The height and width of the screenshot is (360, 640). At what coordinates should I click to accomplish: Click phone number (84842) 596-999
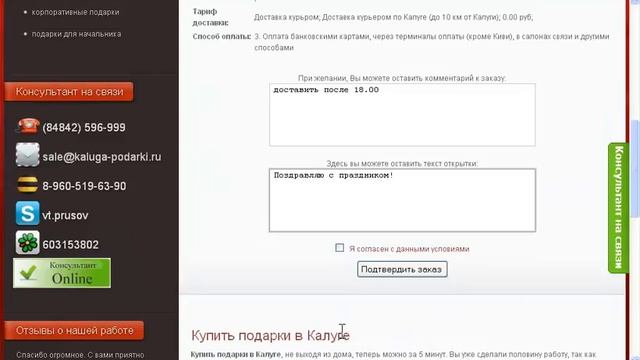(84, 127)
